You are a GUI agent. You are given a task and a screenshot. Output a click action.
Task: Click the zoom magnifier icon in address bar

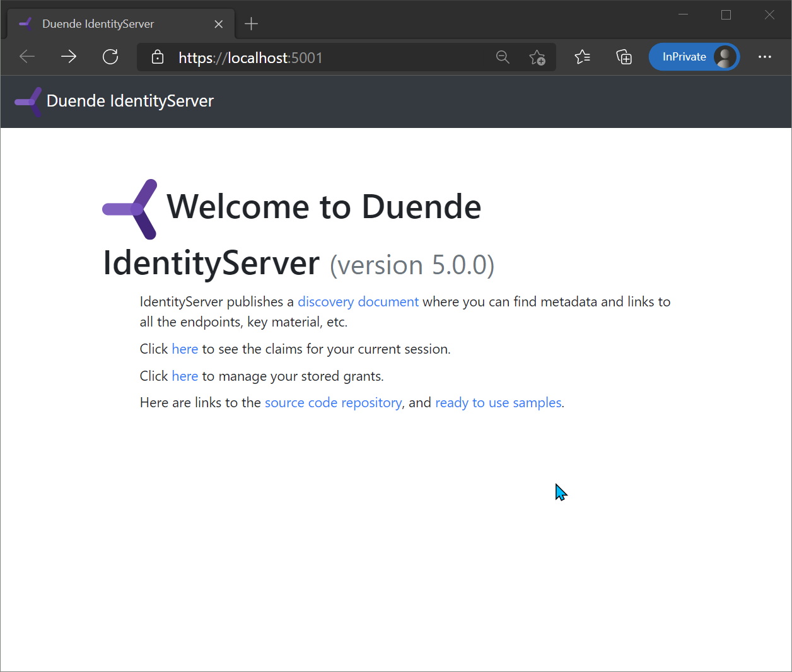(x=503, y=57)
